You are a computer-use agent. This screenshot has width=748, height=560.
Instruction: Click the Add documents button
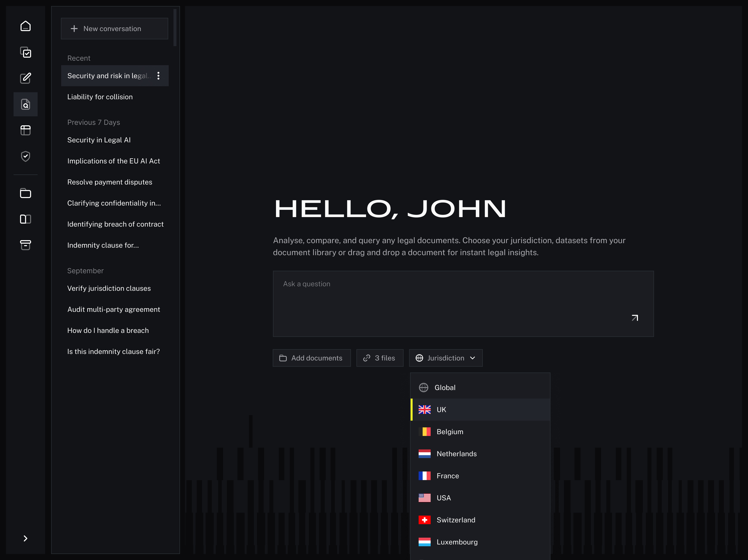tap(311, 358)
